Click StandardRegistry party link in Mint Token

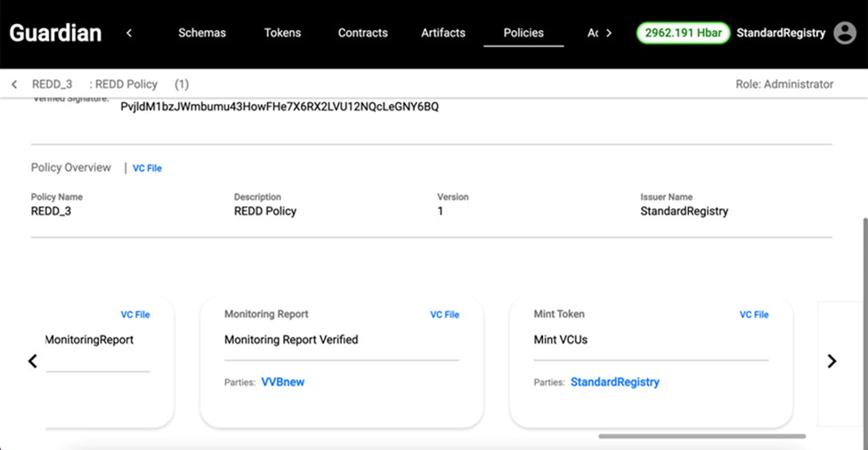614,382
